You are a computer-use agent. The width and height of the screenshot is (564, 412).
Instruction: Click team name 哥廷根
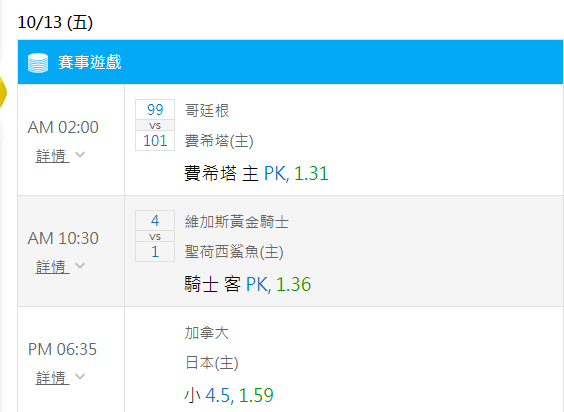(x=207, y=110)
